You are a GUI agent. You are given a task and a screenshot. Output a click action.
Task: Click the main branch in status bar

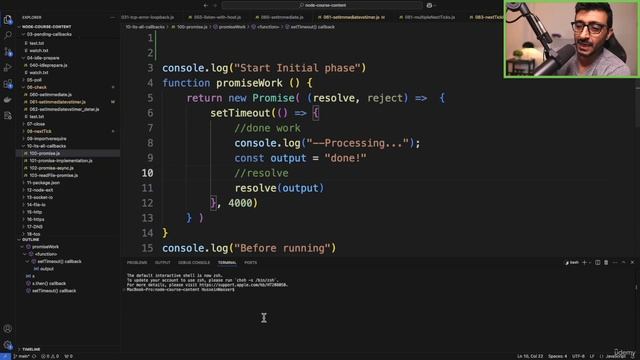(22, 356)
